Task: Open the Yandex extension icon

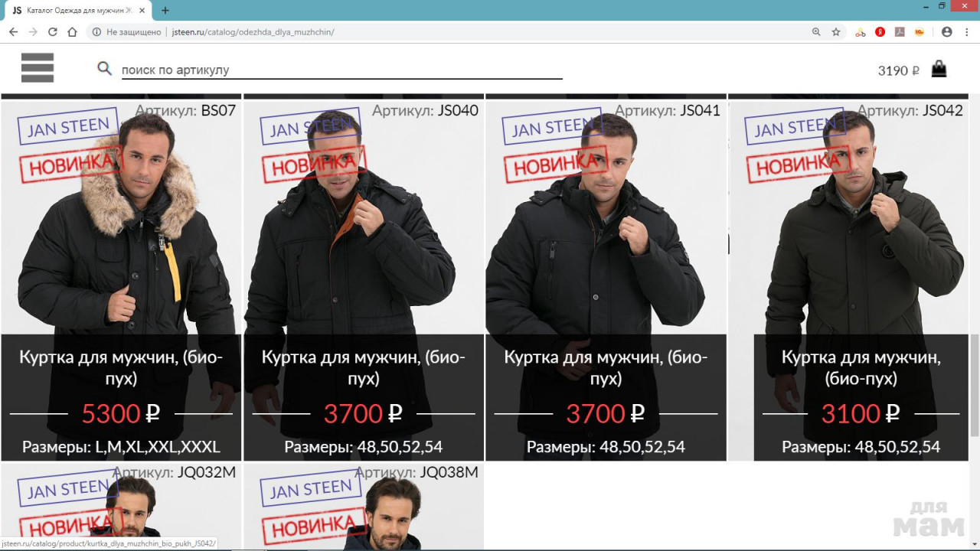Action: (x=880, y=32)
